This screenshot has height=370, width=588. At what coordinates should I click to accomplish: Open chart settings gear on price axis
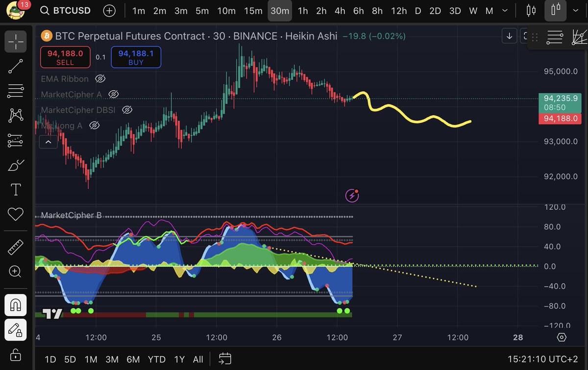coord(562,337)
